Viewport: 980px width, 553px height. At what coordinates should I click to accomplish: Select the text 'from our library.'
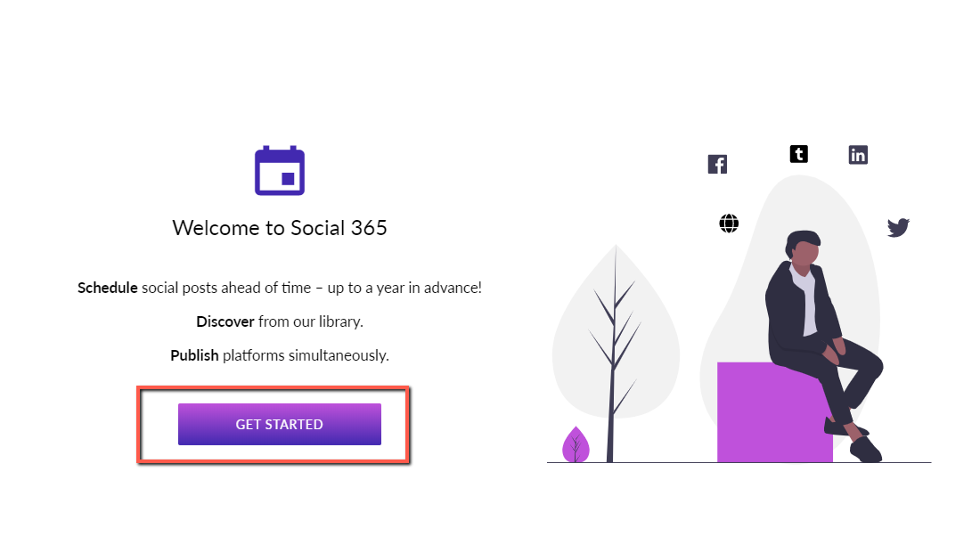[311, 321]
